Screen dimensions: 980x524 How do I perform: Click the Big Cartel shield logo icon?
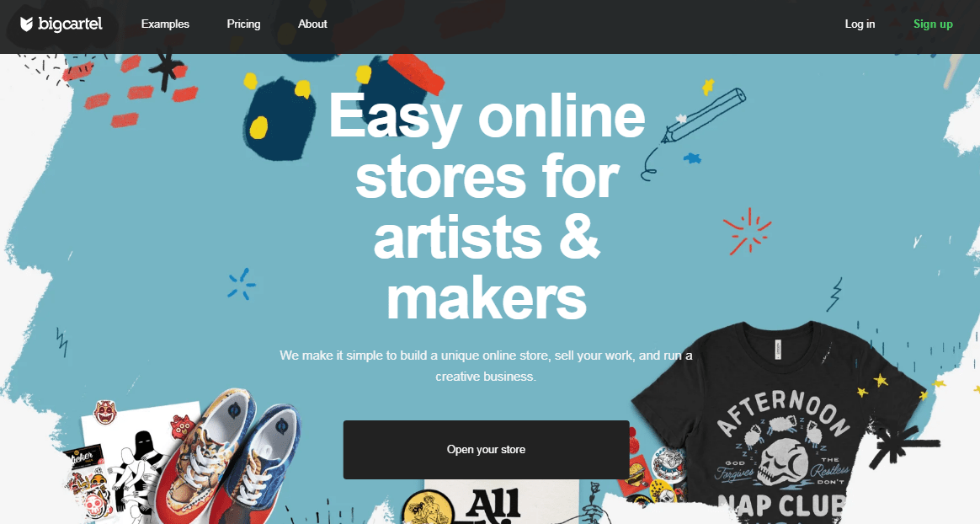(x=26, y=24)
